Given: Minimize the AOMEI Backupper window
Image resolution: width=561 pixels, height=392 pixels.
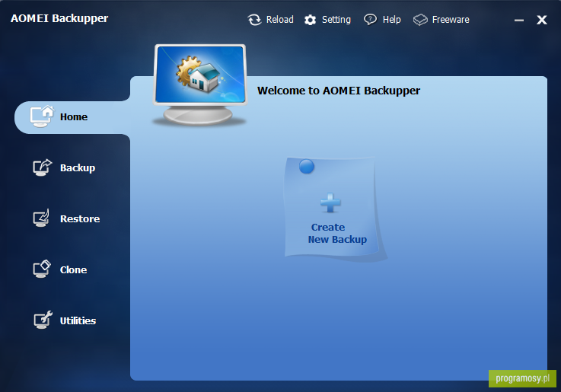Looking at the screenshot, I should click(x=519, y=21).
